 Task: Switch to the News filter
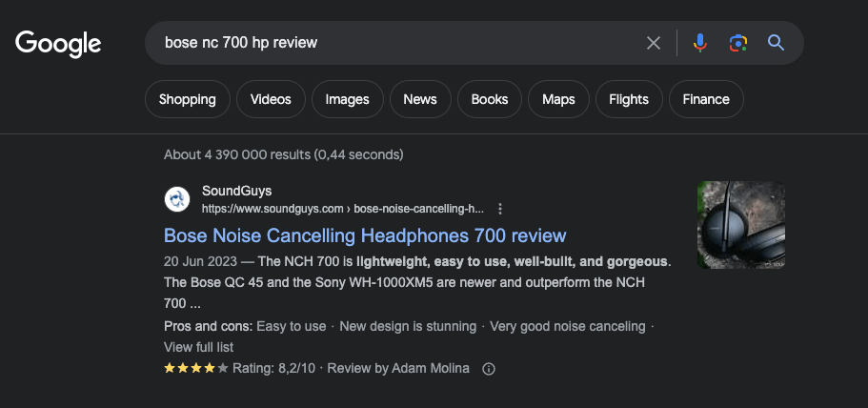pos(420,99)
